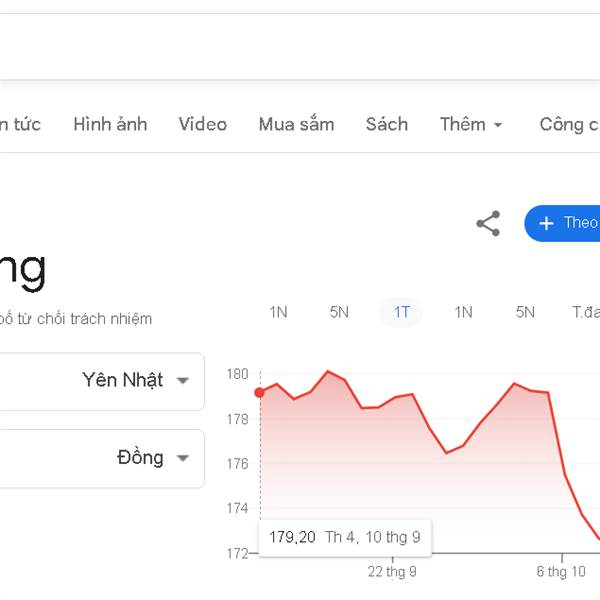Screen dimensions: 600x600
Task: Choose the T.đa maximum time range
Action: coord(585,312)
